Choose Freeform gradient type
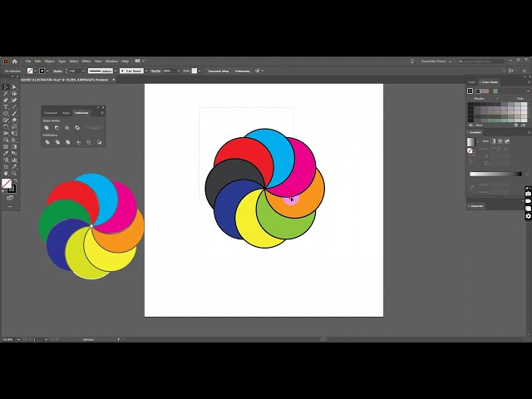This screenshot has height=399, width=532. [x=507, y=141]
